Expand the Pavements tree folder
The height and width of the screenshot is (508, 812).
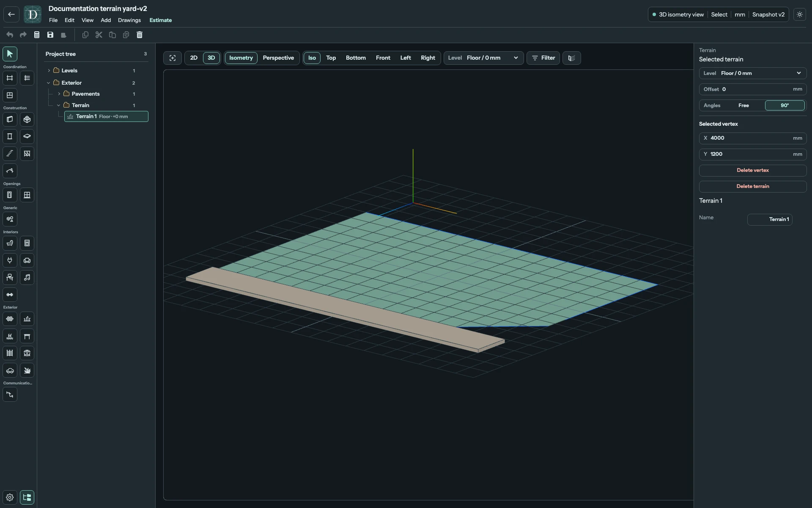click(x=59, y=94)
